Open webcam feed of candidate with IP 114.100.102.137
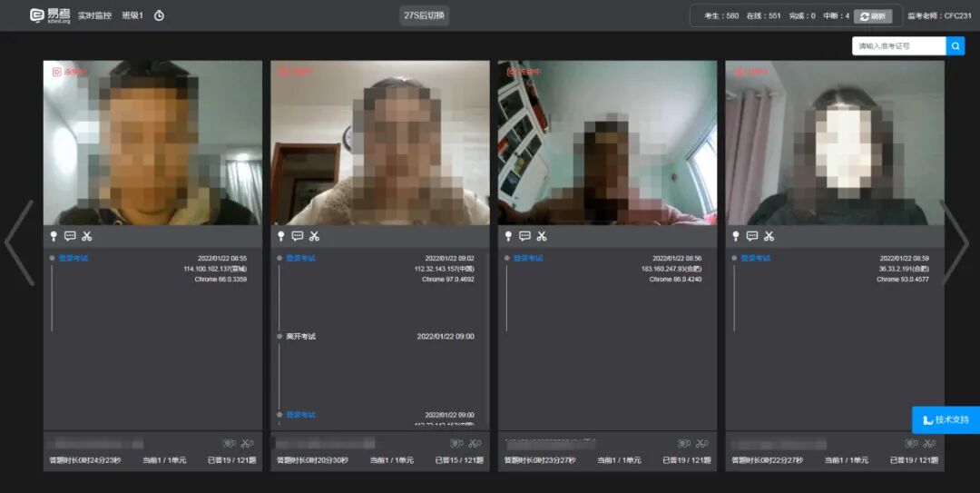980x493 pixels. (x=152, y=143)
